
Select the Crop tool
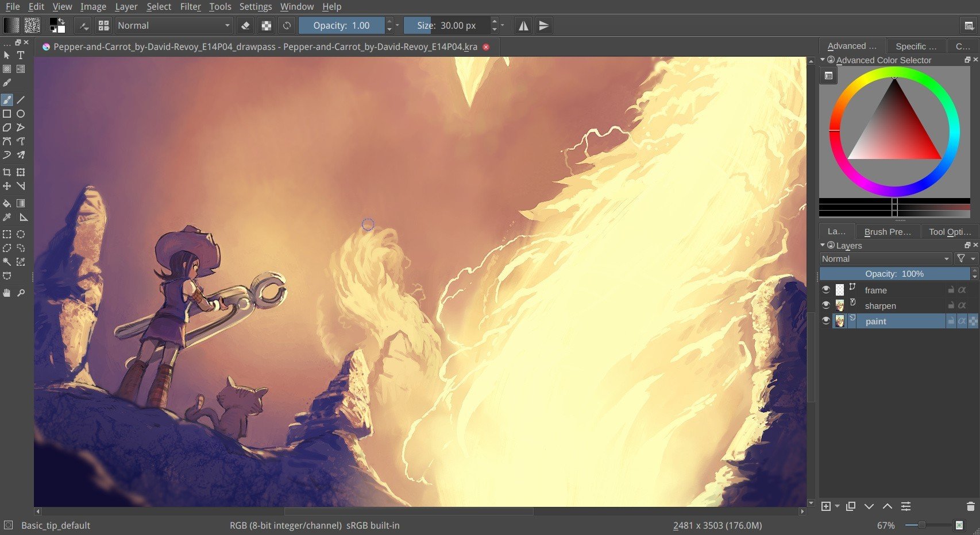pyautogui.click(x=7, y=172)
